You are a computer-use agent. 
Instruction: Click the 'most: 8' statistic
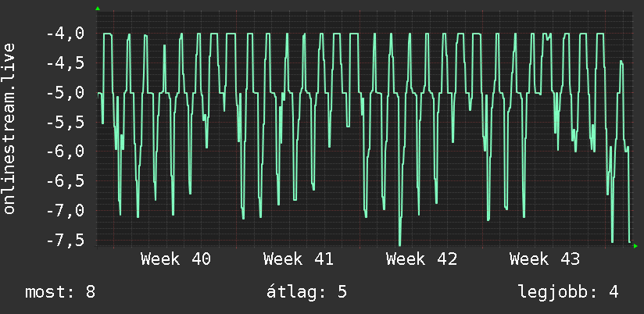pos(60,292)
